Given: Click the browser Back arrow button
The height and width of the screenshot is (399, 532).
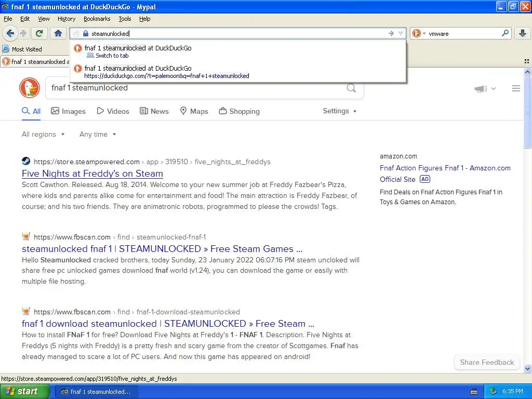Looking at the screenshot, I should (10, 33).
